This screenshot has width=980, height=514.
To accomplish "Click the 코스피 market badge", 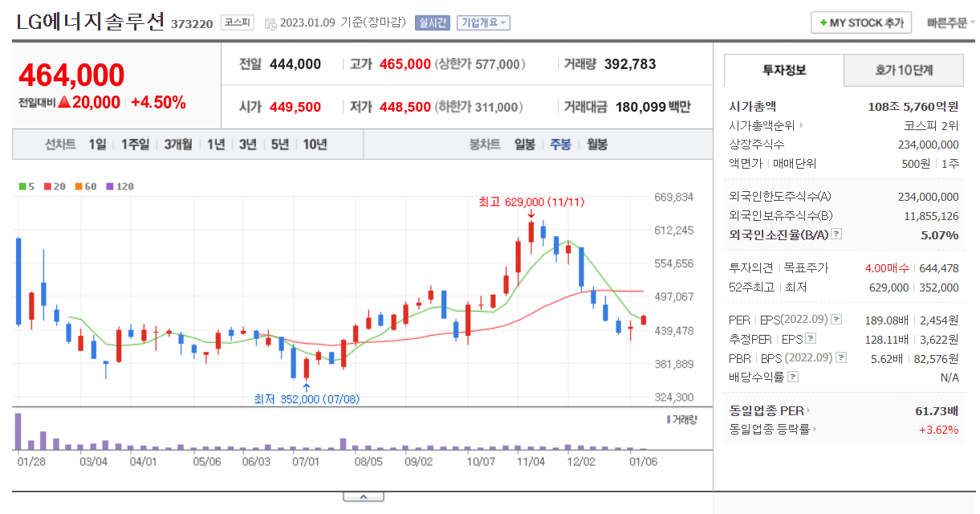I will 238,23.
